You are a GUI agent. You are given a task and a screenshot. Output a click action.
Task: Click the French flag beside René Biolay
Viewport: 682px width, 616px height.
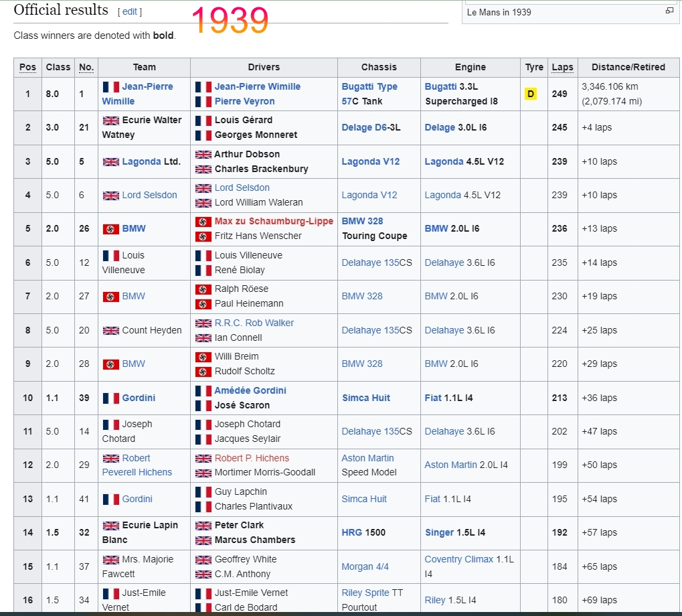pyautogui.click(x=203, y=271)
